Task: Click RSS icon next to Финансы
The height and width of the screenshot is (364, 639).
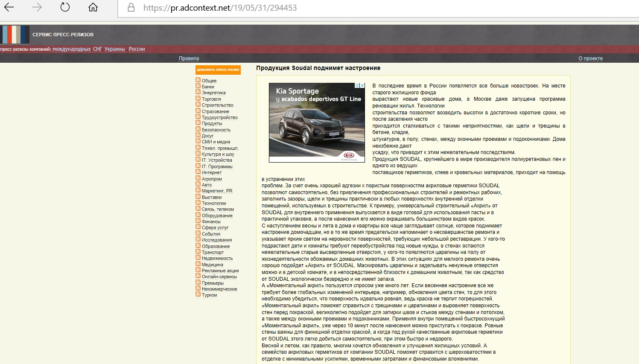Action: [x=198, y=221]
